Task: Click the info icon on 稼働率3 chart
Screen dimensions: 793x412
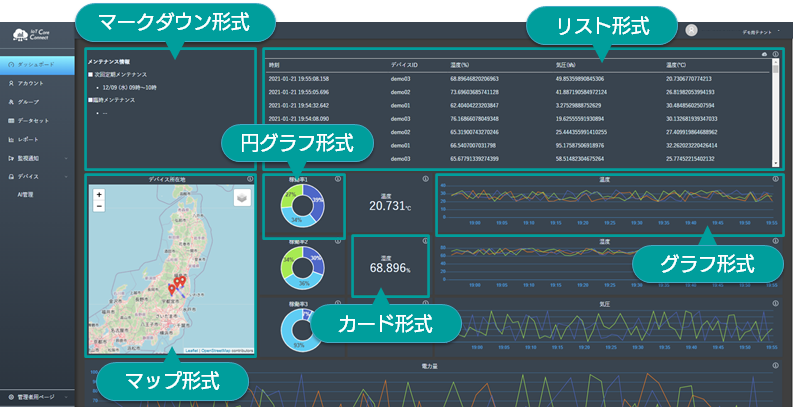Action: [x=337, y=303]
